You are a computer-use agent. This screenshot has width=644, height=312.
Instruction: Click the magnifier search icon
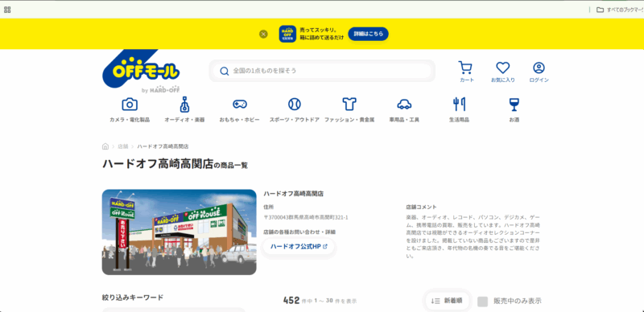(225, 71)
